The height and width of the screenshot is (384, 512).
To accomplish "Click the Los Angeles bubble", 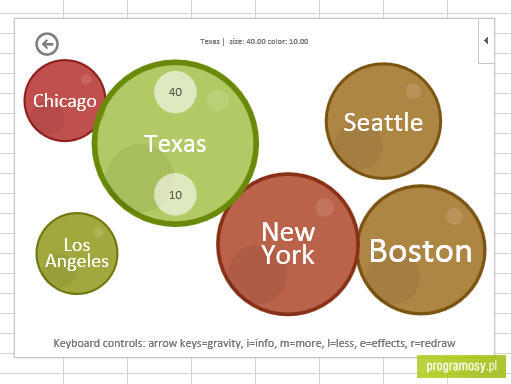I will coord(77,253).
